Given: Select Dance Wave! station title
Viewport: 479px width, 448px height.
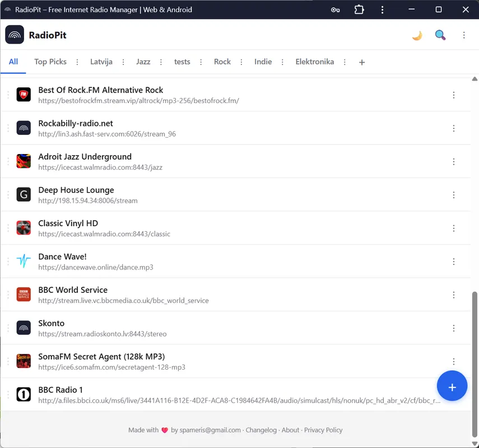Looking at the screenshot, I should click(x=62, y=256).
